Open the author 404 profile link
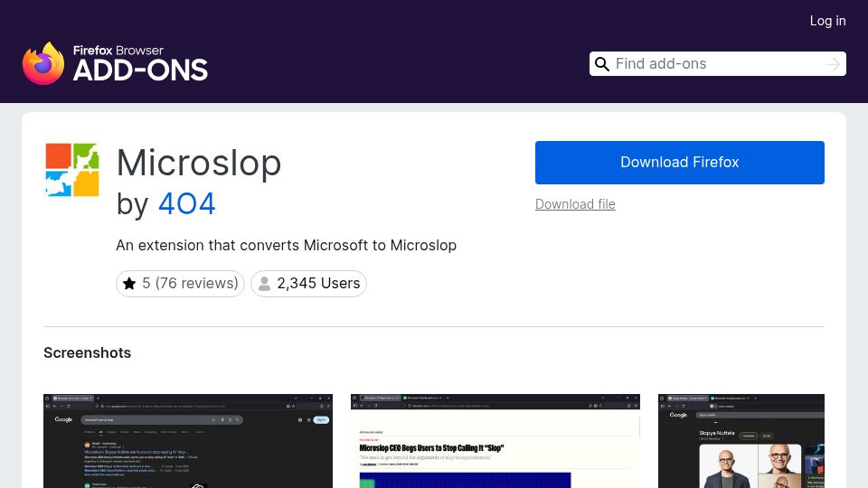The height and width of the screenshot is (488, 868). pyautogui.click(x=186, y=204)
